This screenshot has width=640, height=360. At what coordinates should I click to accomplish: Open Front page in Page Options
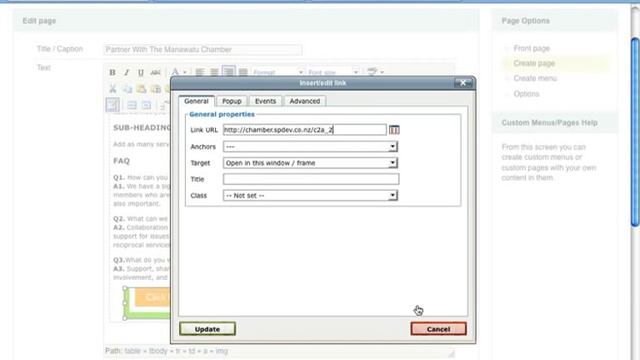[531, 49]
